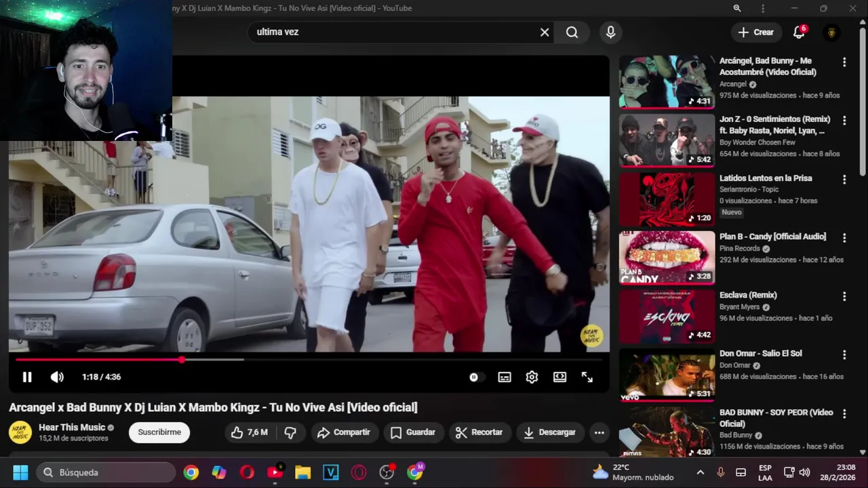The image size is (868, 488).
Task: Click the Arcangel channel name under Me Acostumbré
Action: (732, 85)
